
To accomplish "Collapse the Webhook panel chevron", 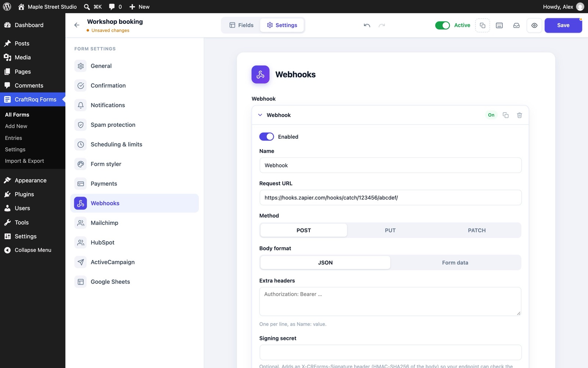I will 260,115.
